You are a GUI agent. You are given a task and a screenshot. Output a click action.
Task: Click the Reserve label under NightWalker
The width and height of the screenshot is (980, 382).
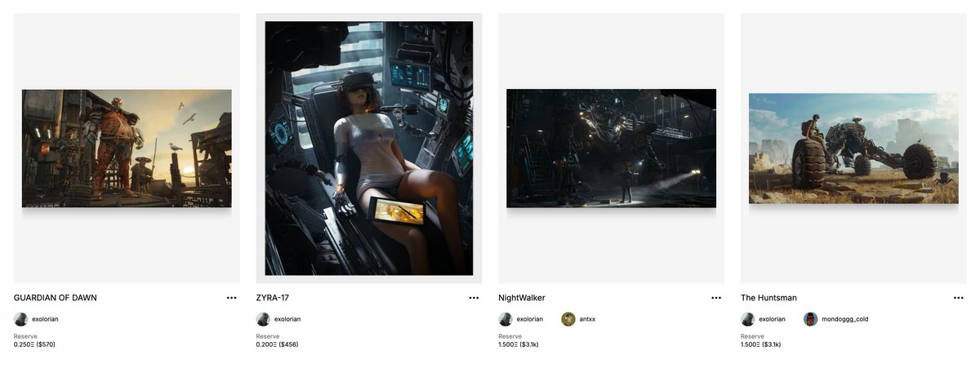(x=510, y=336)
